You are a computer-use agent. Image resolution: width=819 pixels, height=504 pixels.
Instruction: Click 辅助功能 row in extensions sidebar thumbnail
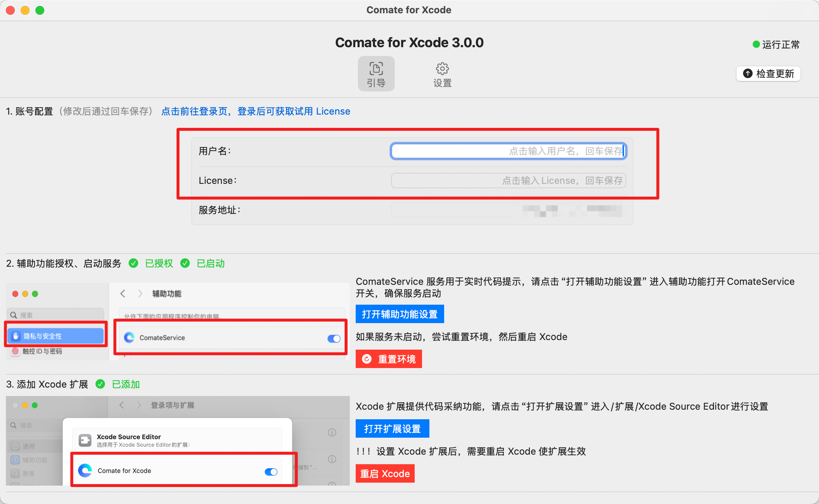coord(35,460)
